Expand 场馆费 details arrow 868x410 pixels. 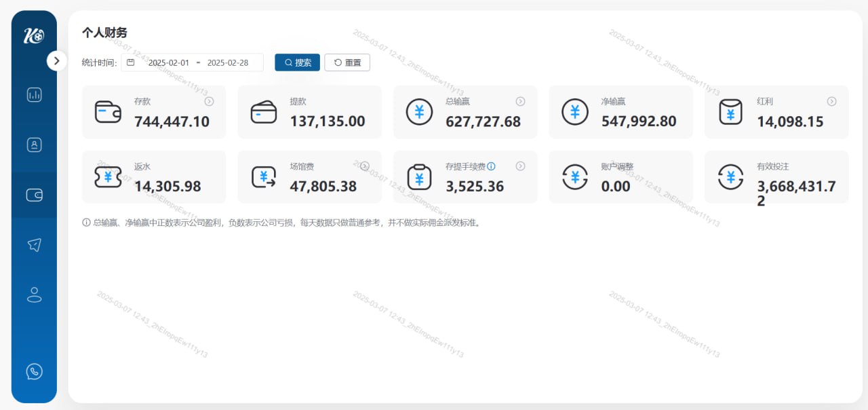point(365,166)
